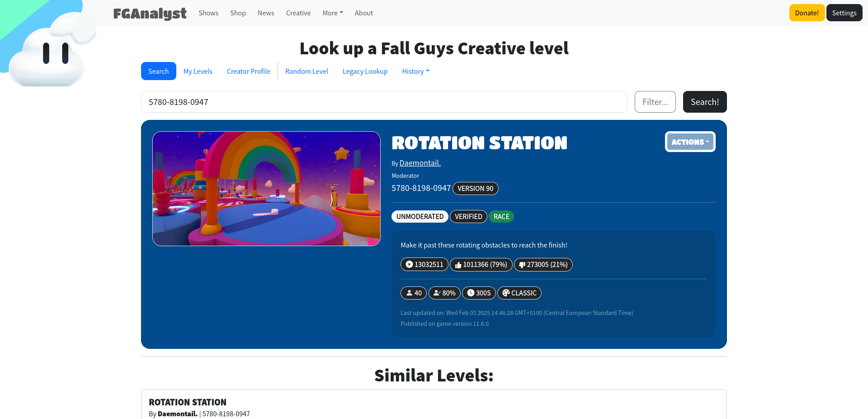868x419 pixels.
Task: Open the Rotation Station level thumbnail
Action: click(x=266, y=189)
